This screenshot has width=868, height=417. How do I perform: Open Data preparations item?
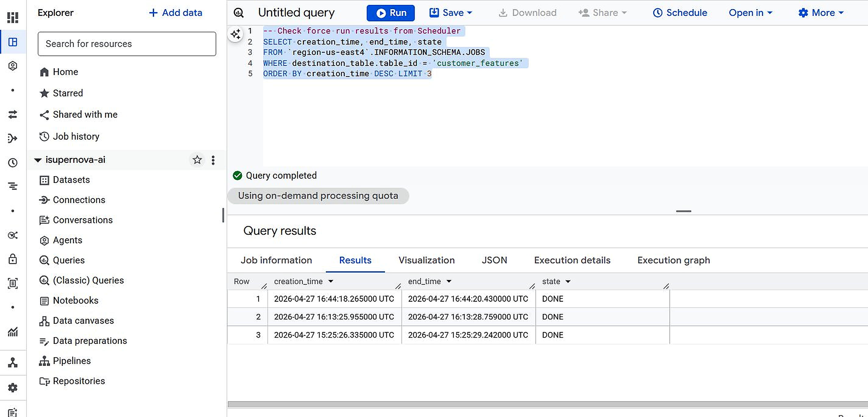83,341
